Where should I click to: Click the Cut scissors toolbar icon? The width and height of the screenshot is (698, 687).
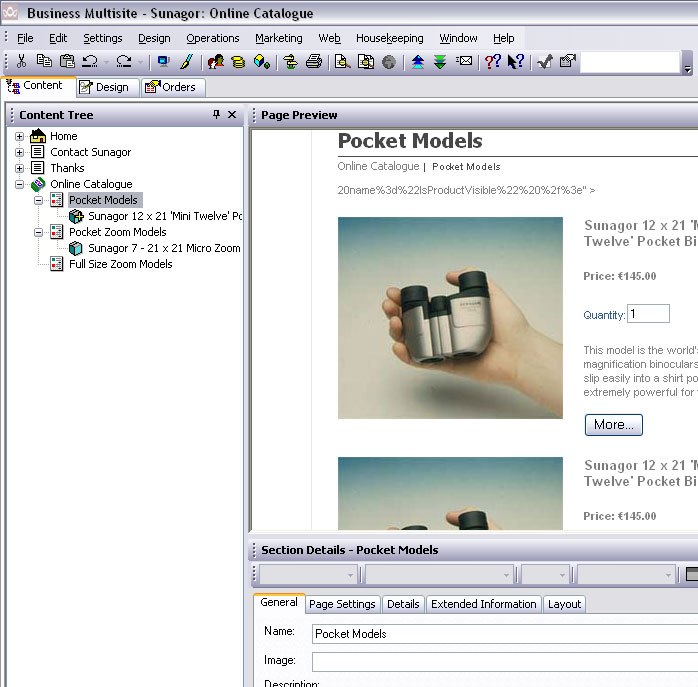[x=21, y=62]
